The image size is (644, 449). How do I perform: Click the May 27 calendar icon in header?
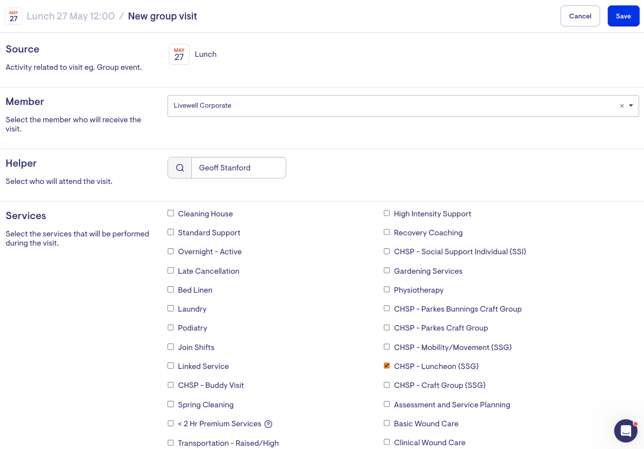(13, 16)
